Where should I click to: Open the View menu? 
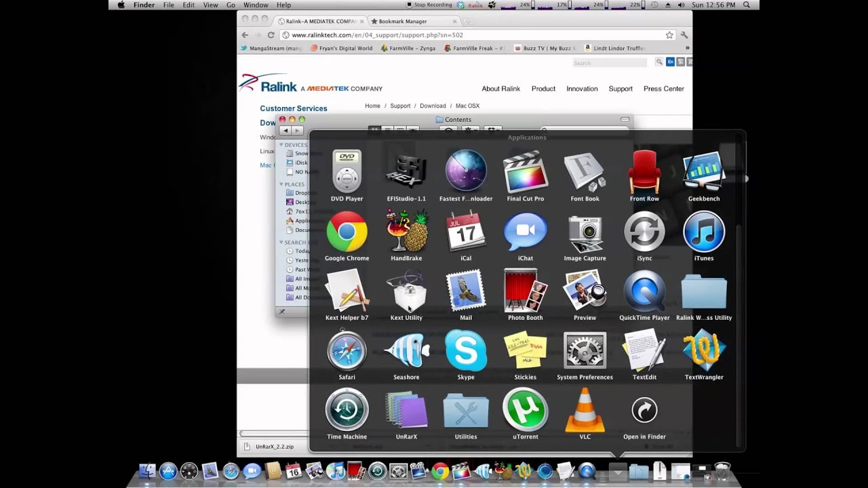click(x=211, y=5)
